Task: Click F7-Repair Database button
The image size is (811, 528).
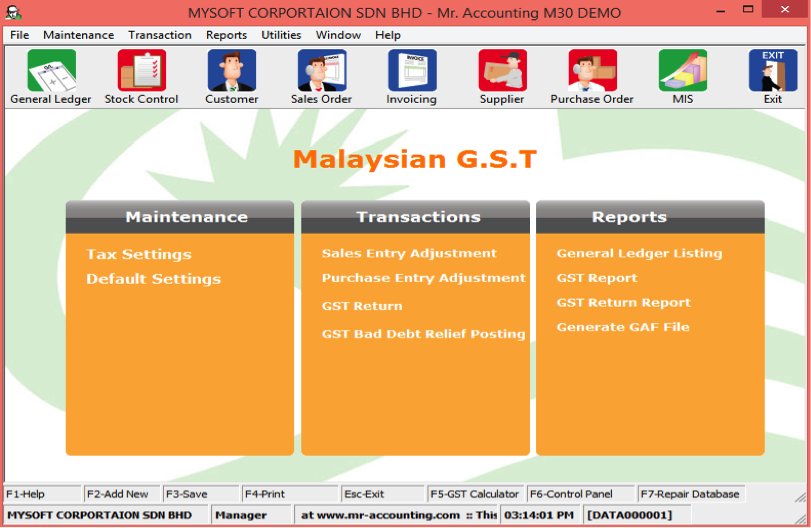Action: [692, 494]
